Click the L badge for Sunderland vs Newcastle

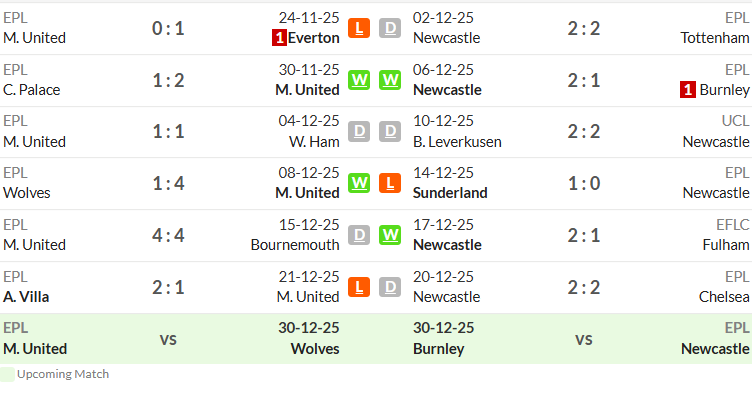tap(390, 183)
